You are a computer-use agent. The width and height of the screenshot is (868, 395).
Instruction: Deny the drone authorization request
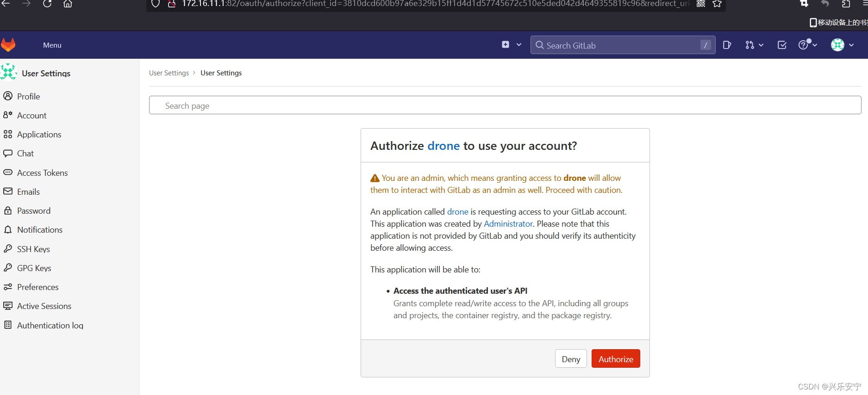pyautogui.click(x=571, y=358)
